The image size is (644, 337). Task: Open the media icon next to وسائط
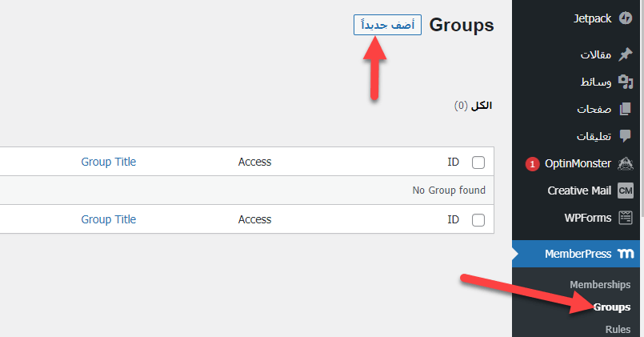[626, 82]
